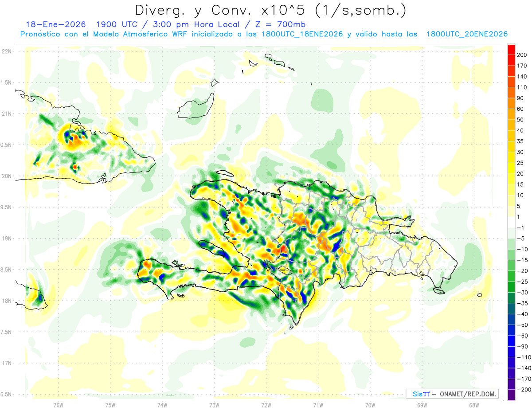The height and width of the screenshot is (411, 532).
Task: Click the '70W' longitude label
Action: click(370, 405)
